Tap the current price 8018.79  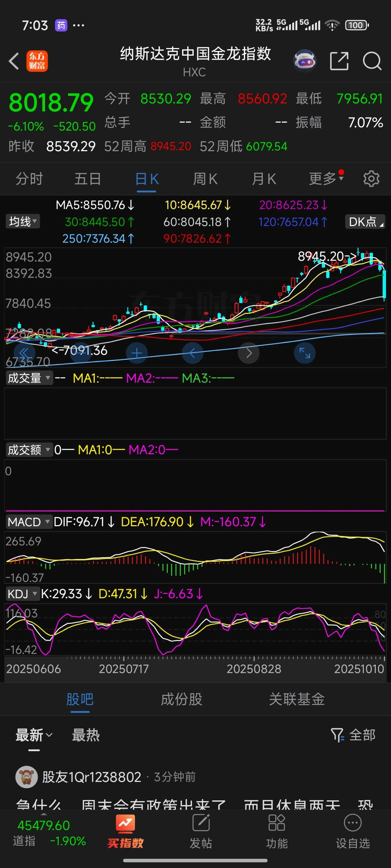pyautogui.click(x=51, y=102)
